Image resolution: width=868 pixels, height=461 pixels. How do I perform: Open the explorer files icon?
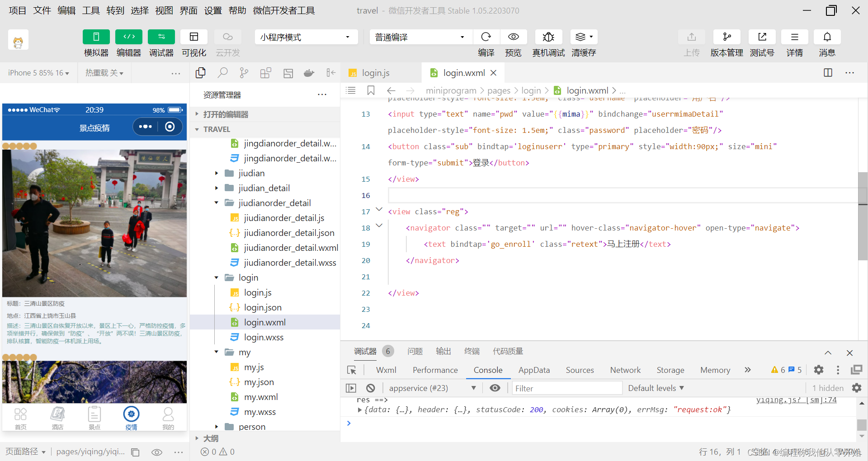point(201,73)
